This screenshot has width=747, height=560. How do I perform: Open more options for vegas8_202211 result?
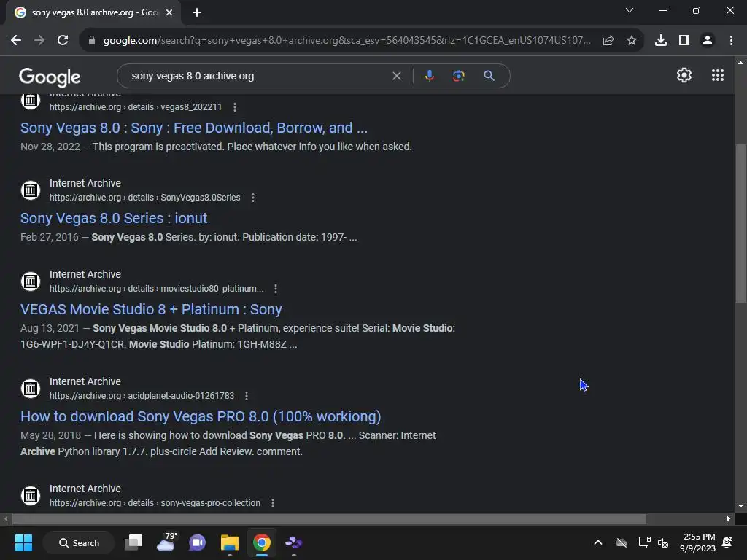click(234, 107)
